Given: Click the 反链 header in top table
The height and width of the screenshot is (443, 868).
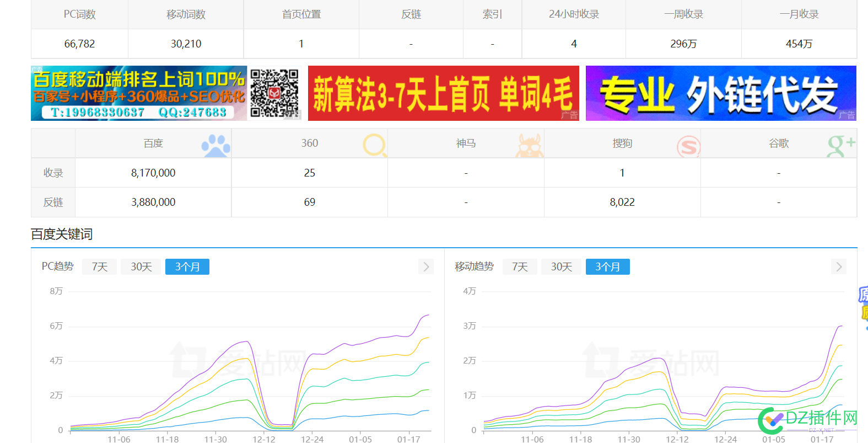Looking at the screenshot, I should point(411,14).
